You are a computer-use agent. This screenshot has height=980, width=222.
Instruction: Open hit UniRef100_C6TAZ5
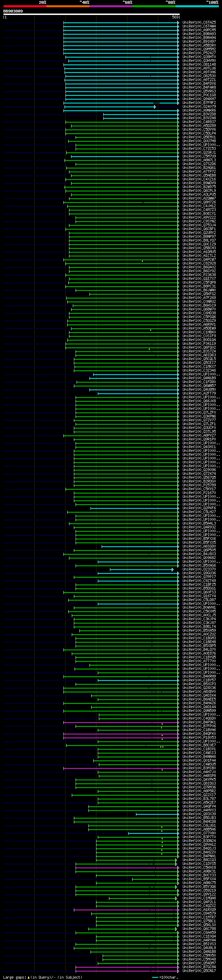199,23
